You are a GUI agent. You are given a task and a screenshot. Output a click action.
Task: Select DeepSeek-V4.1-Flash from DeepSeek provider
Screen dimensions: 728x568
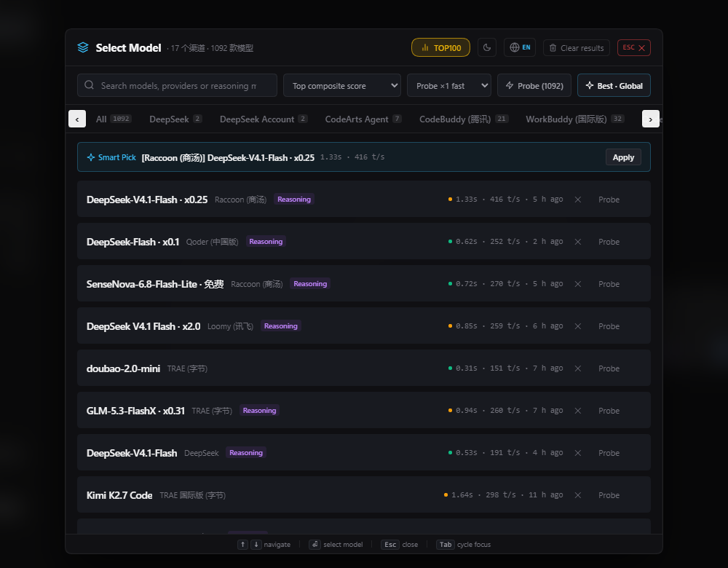tap(364, 453)
